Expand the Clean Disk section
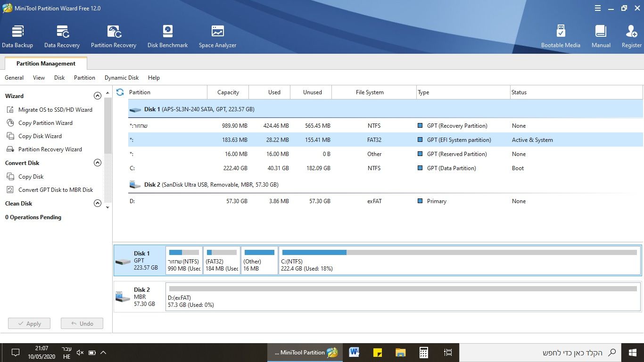Screen dimensions: 644x362 (98, 203)
